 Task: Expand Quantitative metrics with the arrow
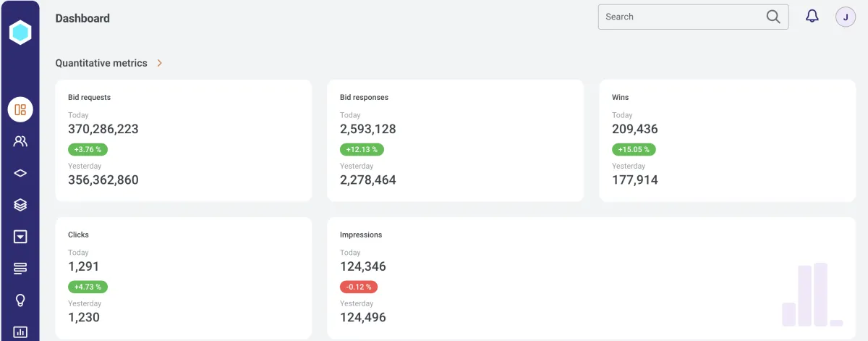[x=160, y=63]
